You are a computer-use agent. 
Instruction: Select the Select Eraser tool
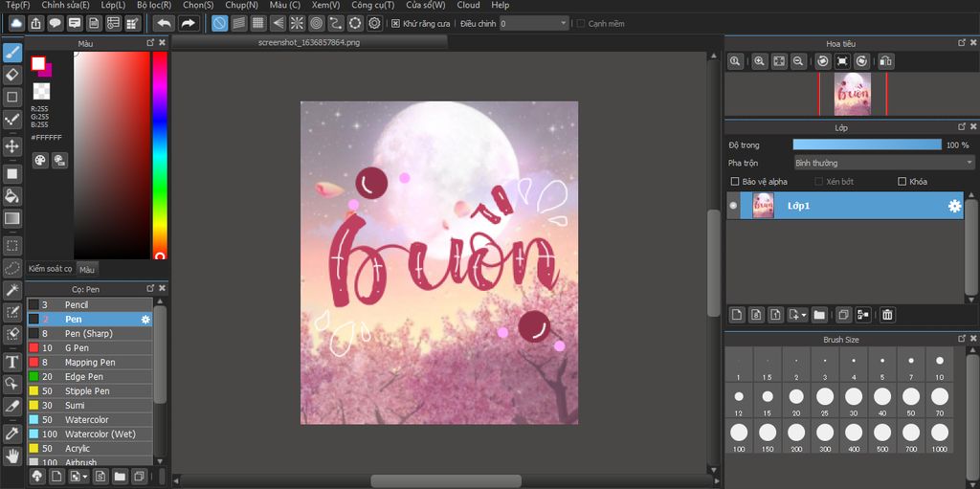pyautogui.click(x=11, y=335)
